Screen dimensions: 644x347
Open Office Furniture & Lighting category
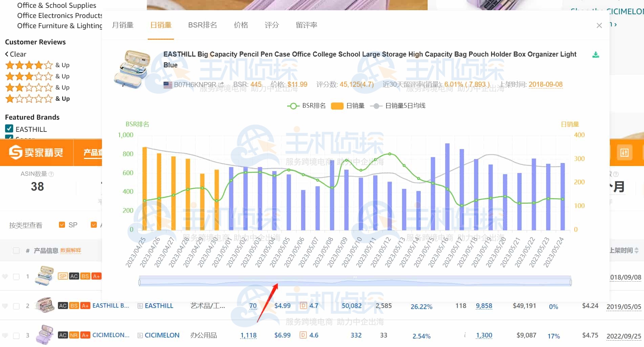tap(60, 26)
